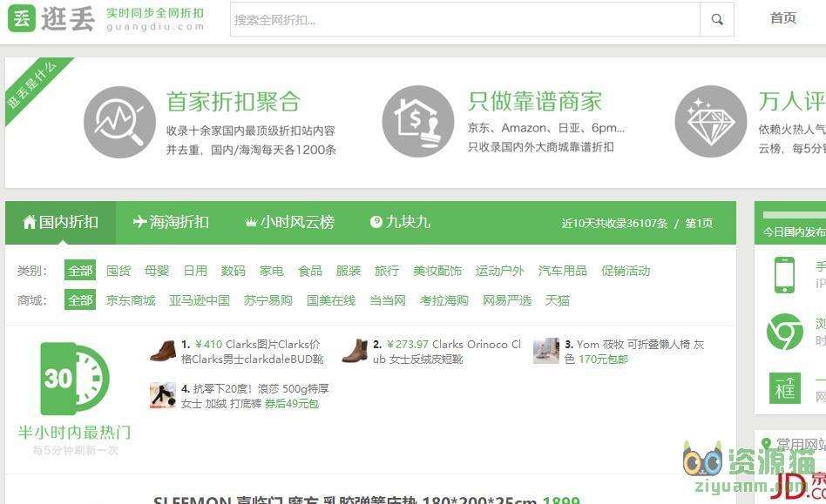Click the search magnifier button

[x=716, y=19]
